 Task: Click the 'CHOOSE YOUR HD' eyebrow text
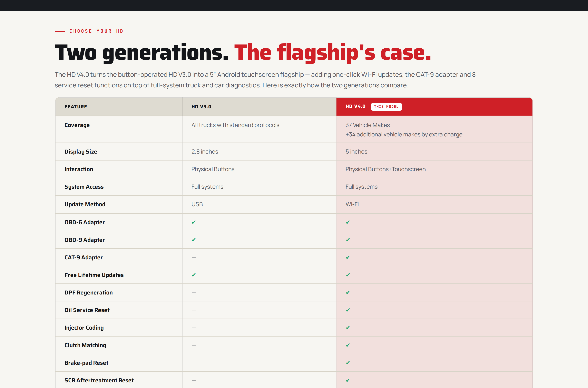click(96, 31)
